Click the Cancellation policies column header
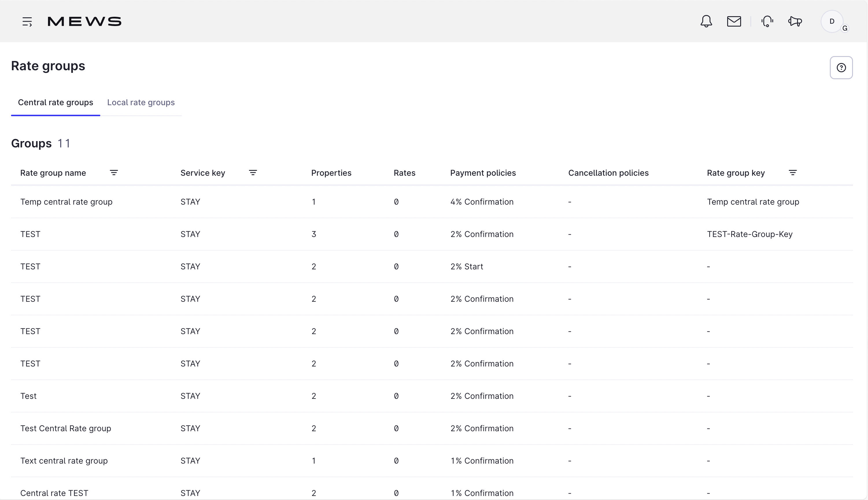868x500 pixels. click(x=608, y=173)
